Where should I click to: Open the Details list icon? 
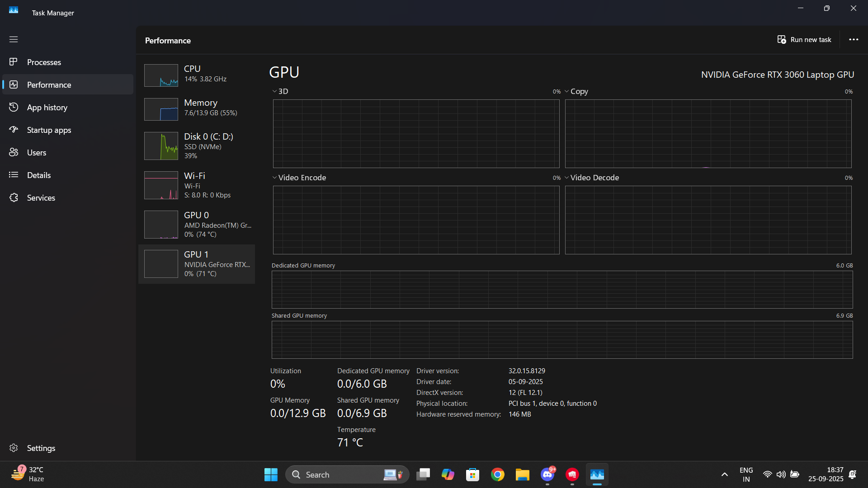coord(14,175)
